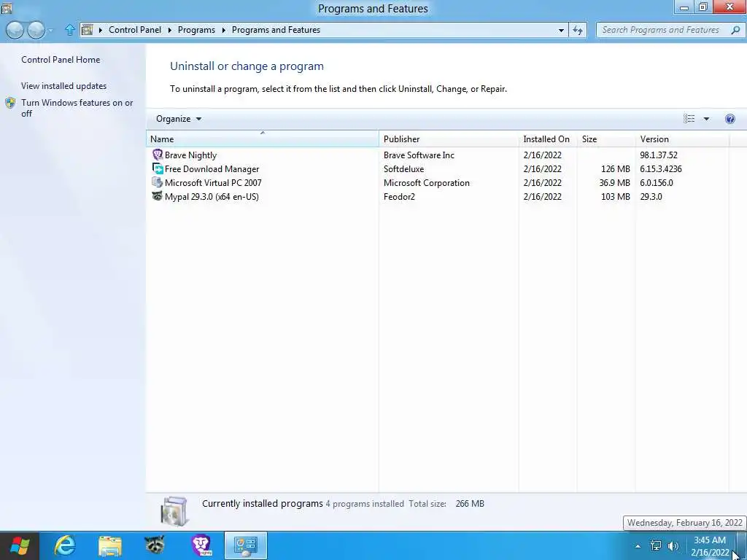Image resolution: width=747 pixels, height=560 pixels.
Task: Open the Help question mark button
Action: click(x=729, y=119)
